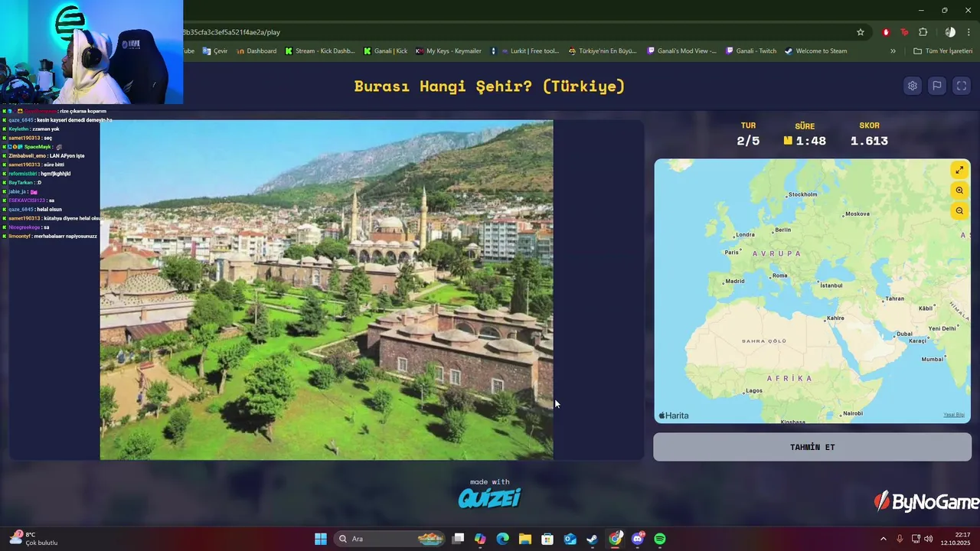Viewport: 980px width, 551px height.
Task: Open the red Opera-style extension icon
Action: (886, 32)
